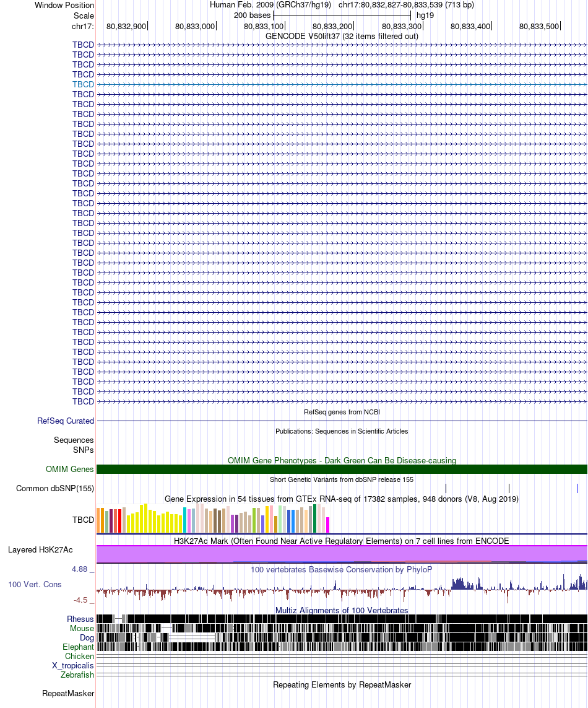The width and height of the screenshot is (588, 708).
Task: Click the 'Human Feb. 2009 (GRCh37/hg19)' text
Action: pos(270,5)
